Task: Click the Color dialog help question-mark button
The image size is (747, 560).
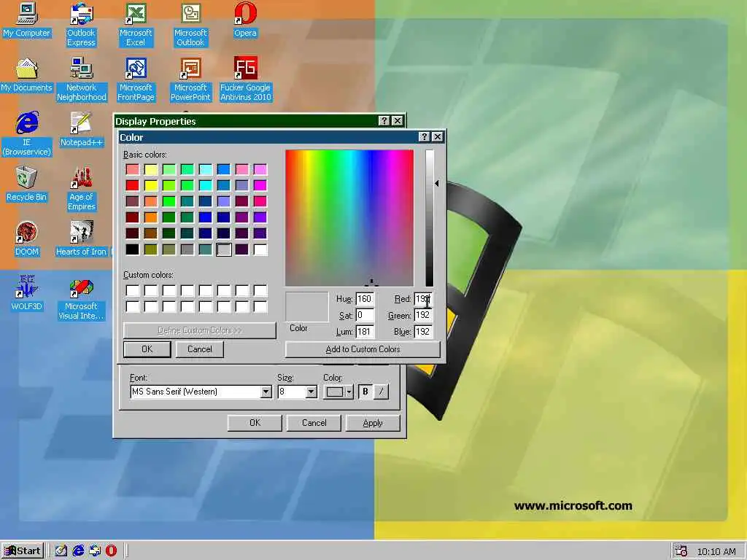Action: click(x=424, y=137)
